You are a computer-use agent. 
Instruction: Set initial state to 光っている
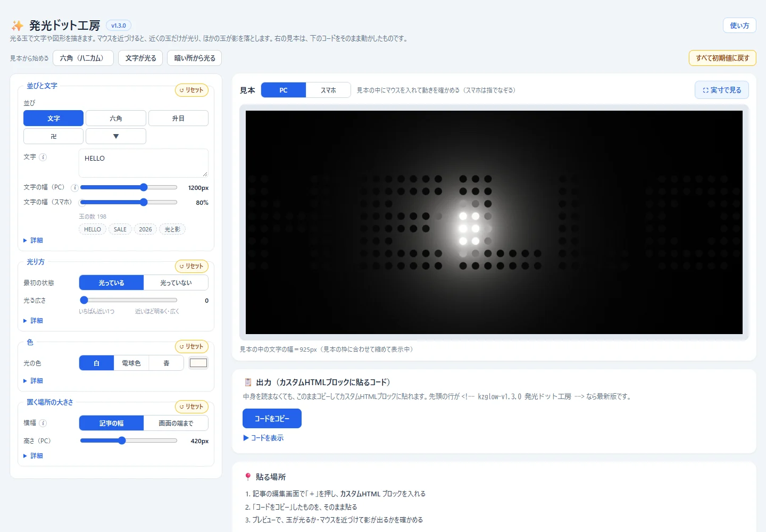111,282
